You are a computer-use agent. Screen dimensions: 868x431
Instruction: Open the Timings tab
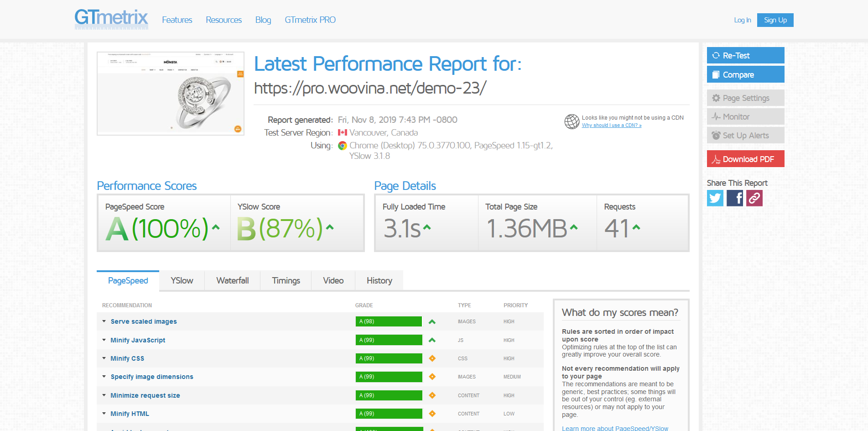click(286, 280)
